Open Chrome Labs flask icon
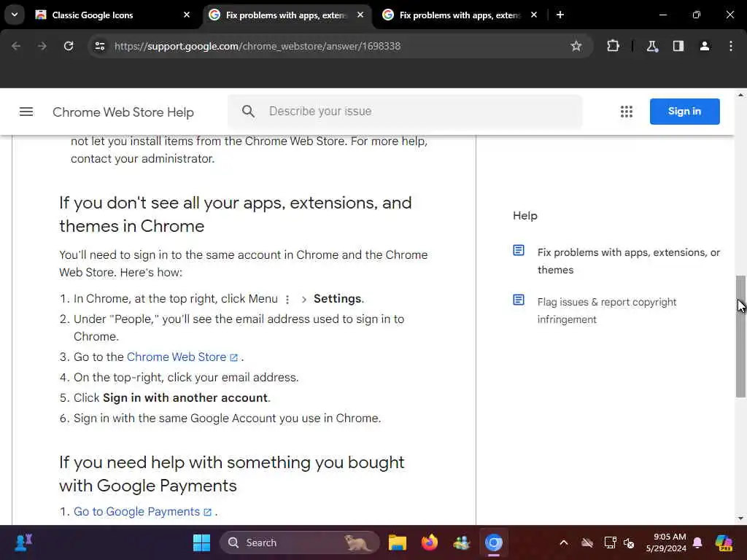This screenshot has height=560, width=747. point(652,46)
